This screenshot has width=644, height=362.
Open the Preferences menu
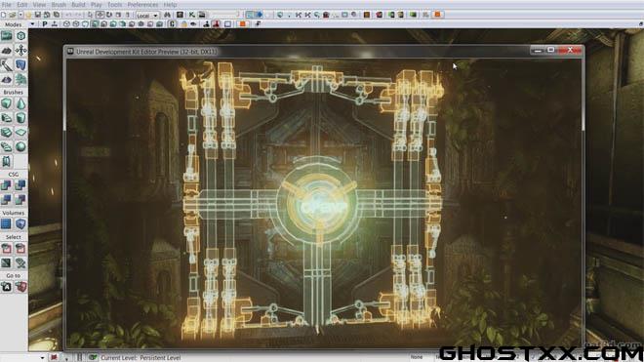(x=142, y=5)
